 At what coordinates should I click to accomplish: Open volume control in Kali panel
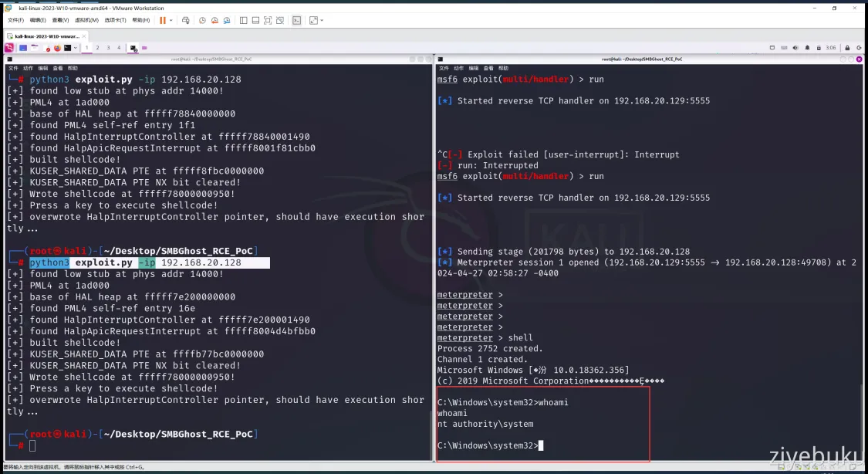[795, 48]
